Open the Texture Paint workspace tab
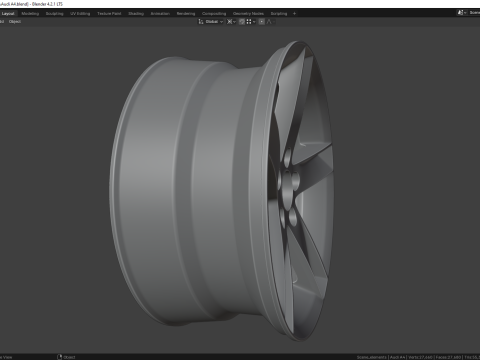The height and width of the screenshot is (360, 480). (109, 14)
